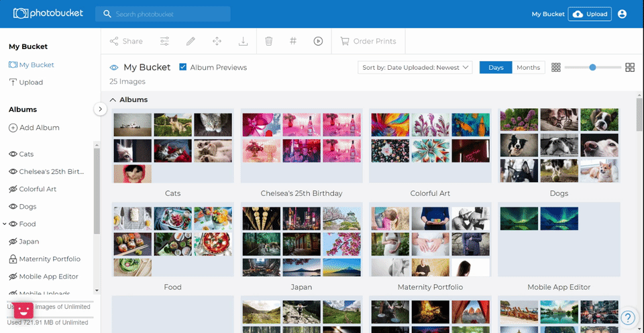644x333 pixels.
Task: Collapse sidebar with the arrow button
Action: (x=100, y=109)
